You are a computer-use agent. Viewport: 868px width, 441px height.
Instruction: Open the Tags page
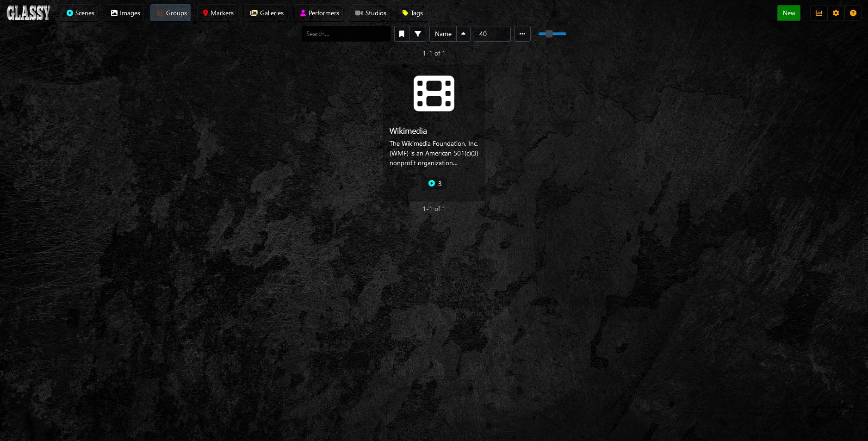click(412, 13)
